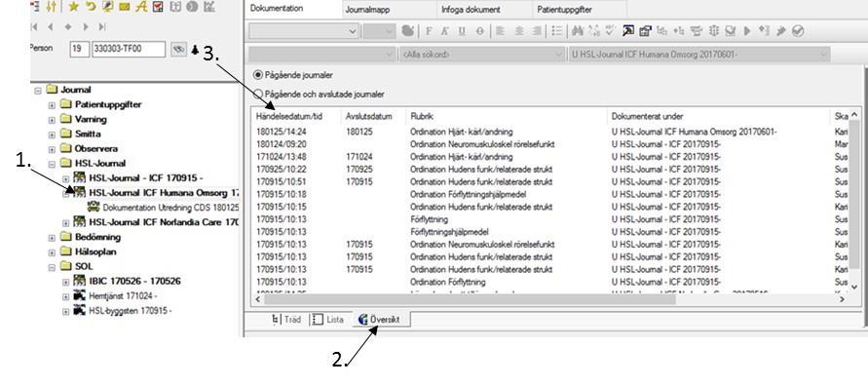Click the black magnifier window icon
This screenshot has height=386, width=868.
click(627, 31)
